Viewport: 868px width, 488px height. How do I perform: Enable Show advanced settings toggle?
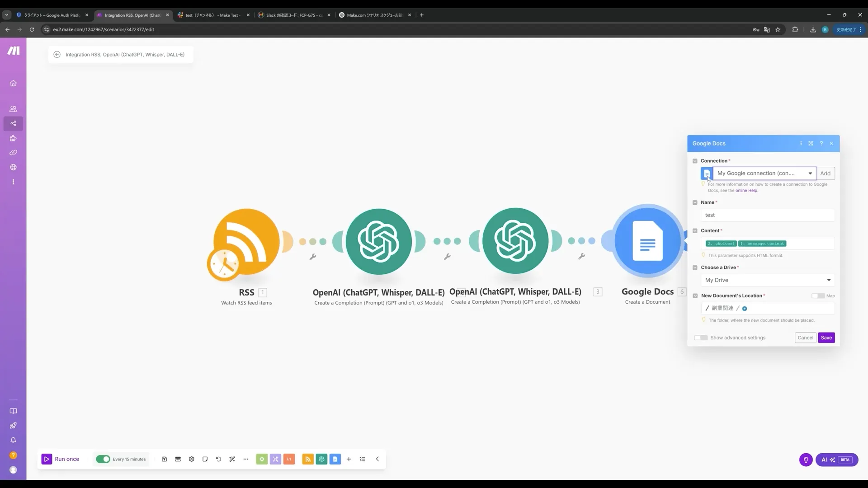[x=701, y=338]
